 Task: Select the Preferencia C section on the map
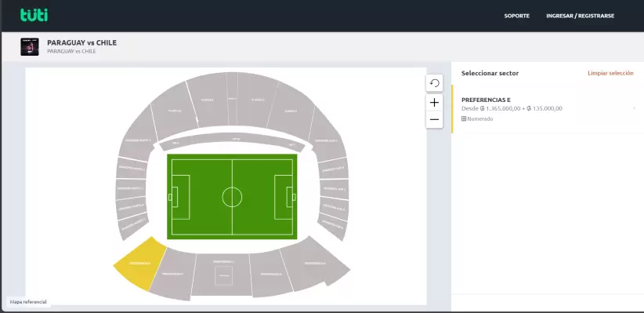[x=222, y=275]
